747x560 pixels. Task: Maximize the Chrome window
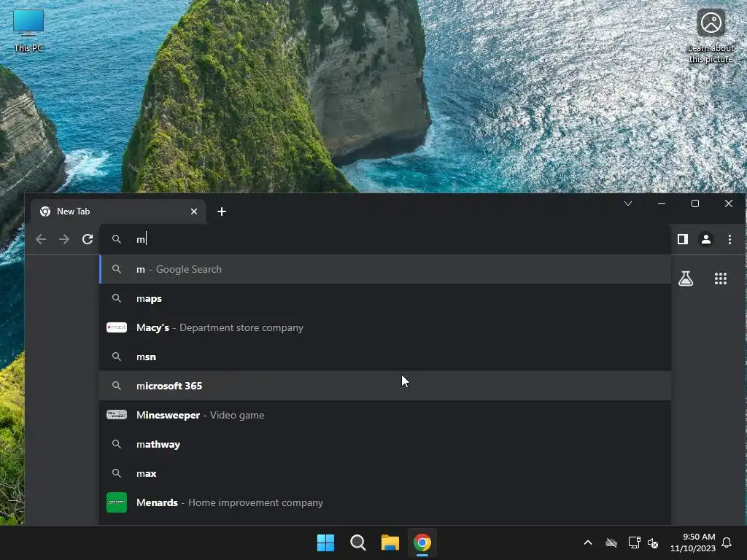[695, 204]
